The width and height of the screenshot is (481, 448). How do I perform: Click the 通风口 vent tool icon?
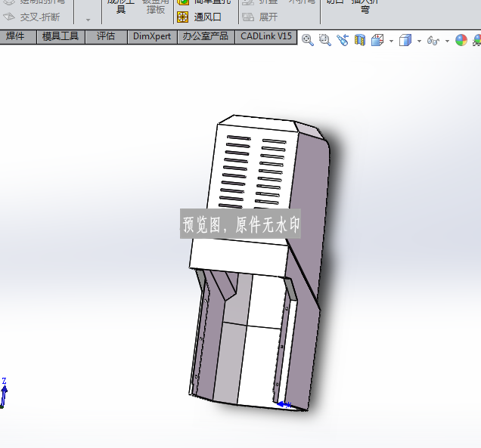click(x=182, y=17)
